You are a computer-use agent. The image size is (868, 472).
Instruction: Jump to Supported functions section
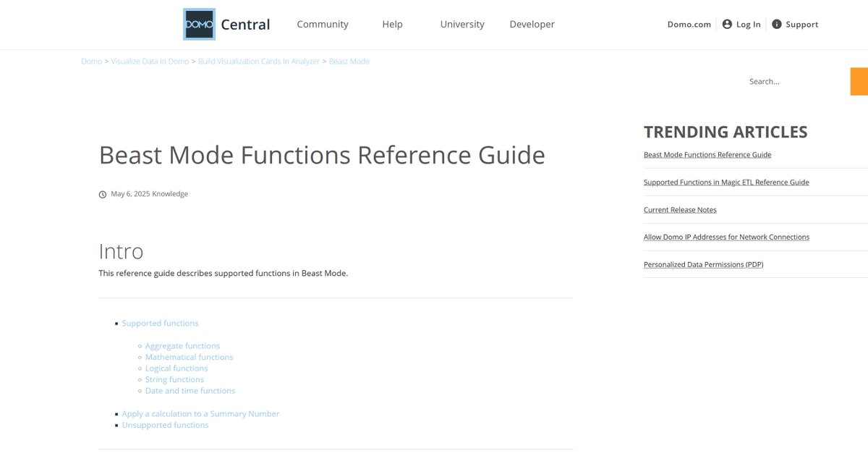tap(160, 324)
